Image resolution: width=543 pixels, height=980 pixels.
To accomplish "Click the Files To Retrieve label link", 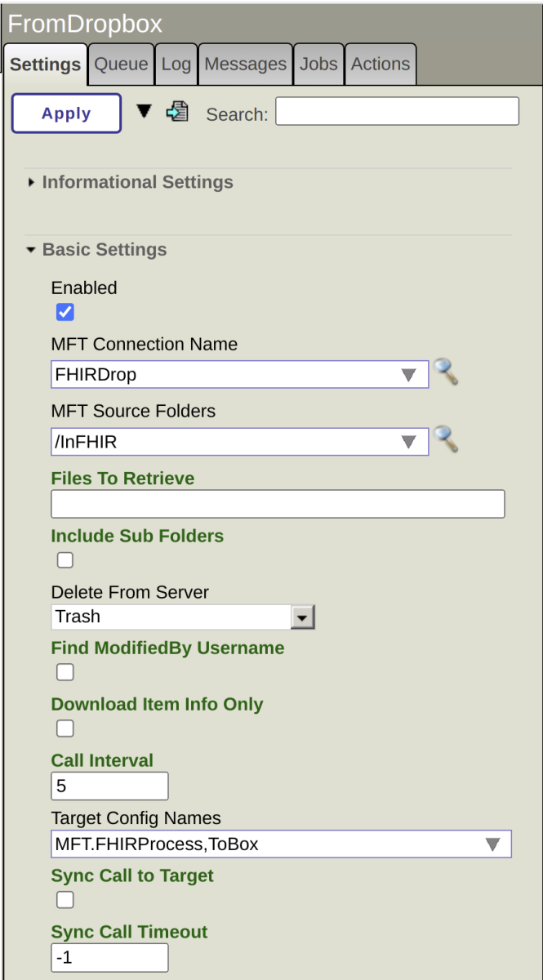I will [122, 479].
